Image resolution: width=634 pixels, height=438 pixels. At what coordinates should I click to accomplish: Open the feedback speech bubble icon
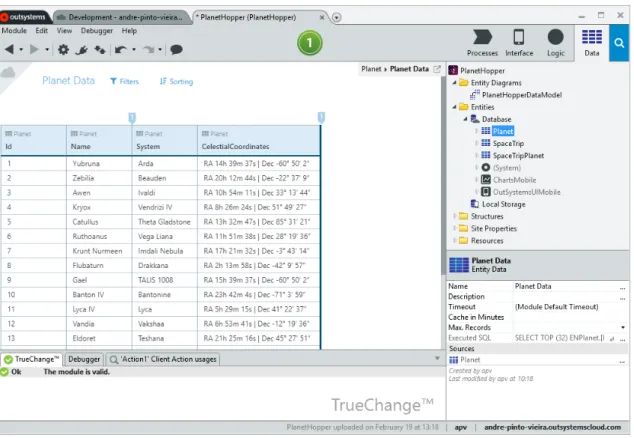pos(176,49)
